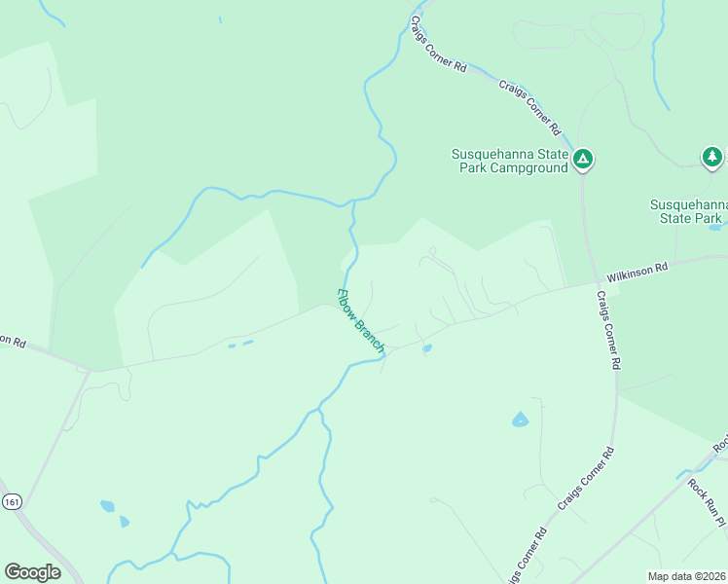Click the pond near Wilkinson Rd intersection
728x584 pixels.
tap(427, 348)
